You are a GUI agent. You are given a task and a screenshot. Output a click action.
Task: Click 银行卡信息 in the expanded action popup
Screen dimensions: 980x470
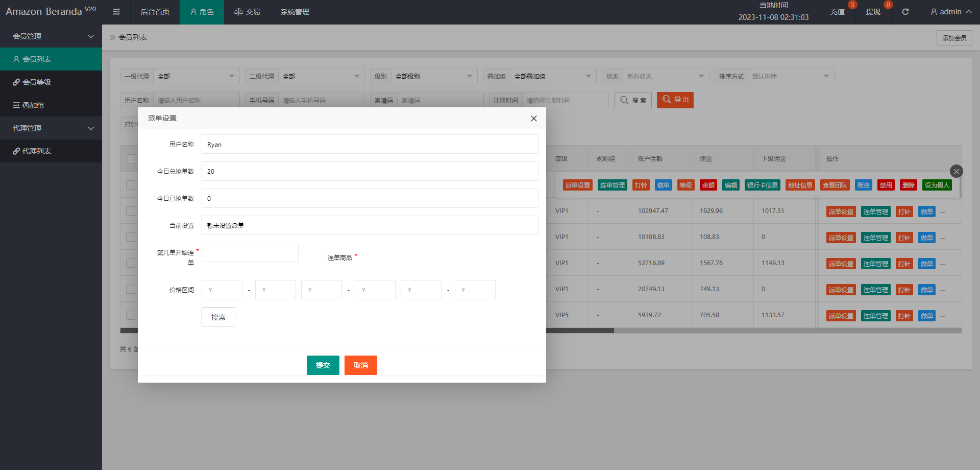pyautogui.click(x=763, y=185)
